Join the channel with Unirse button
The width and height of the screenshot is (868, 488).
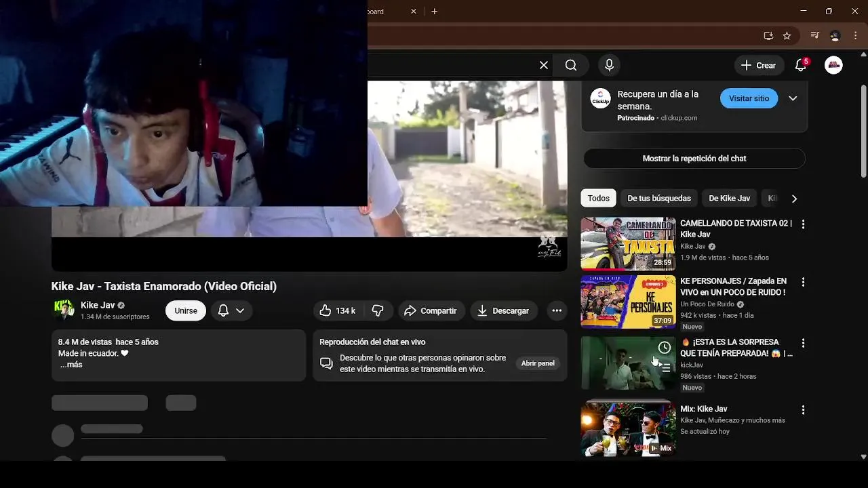(186, 310)
